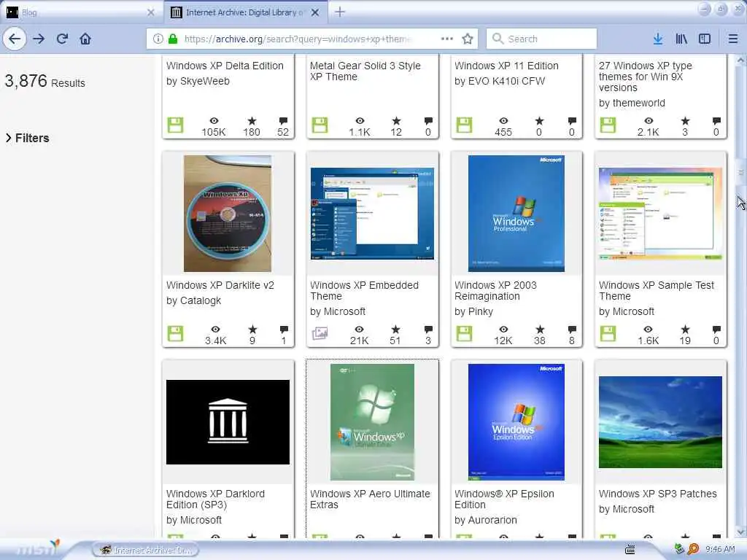Screen dimensions: 747x560
Task: Click software icon on Metal Gear Solid 3 theme
Action: click(320, 125)
